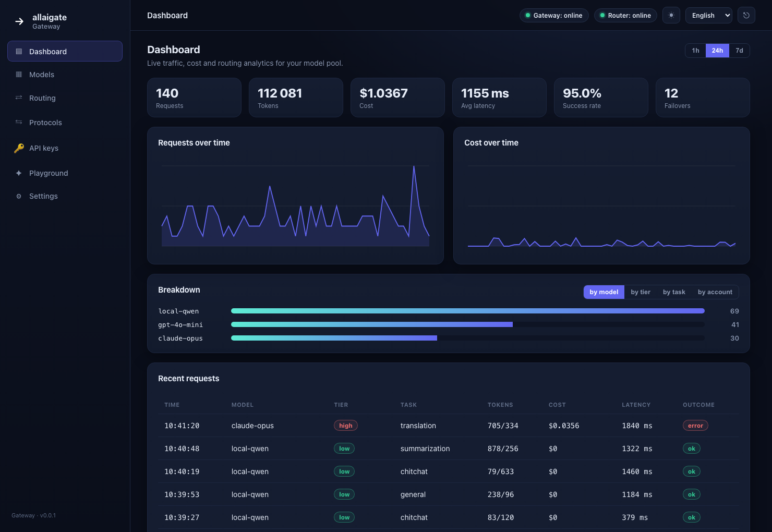This screenshot has height=532, width=772.
Task: Click the Protocols swap icon
Action: [19, 122]
